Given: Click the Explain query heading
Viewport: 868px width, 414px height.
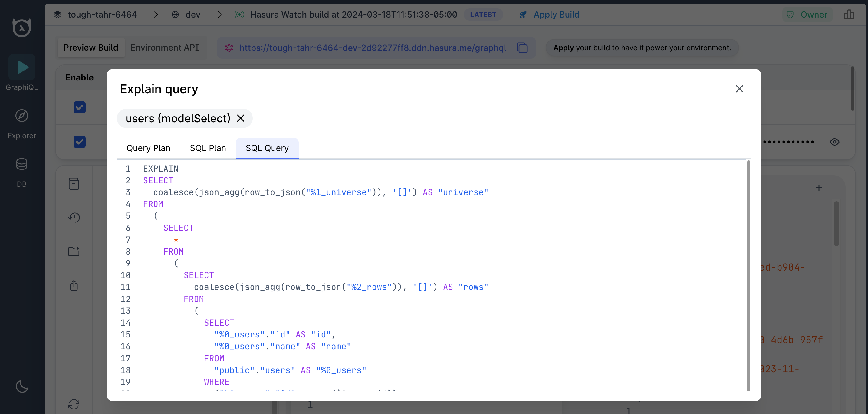Looking at the screenshot, I should pos(159,89).
